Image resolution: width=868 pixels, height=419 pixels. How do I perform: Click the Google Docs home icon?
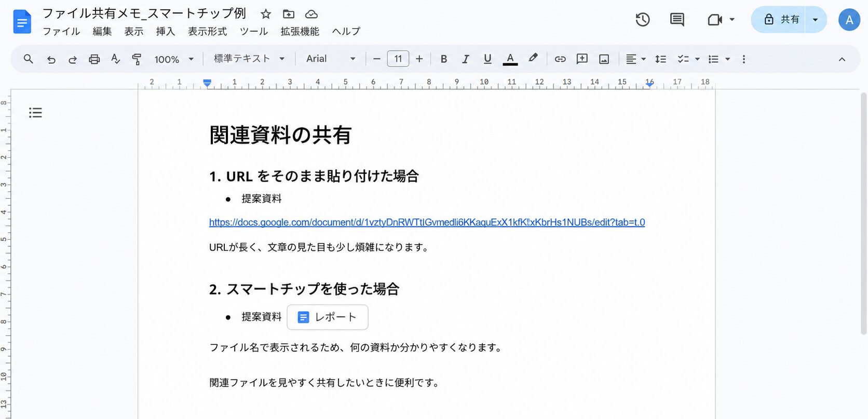click(x=22, y=22)
